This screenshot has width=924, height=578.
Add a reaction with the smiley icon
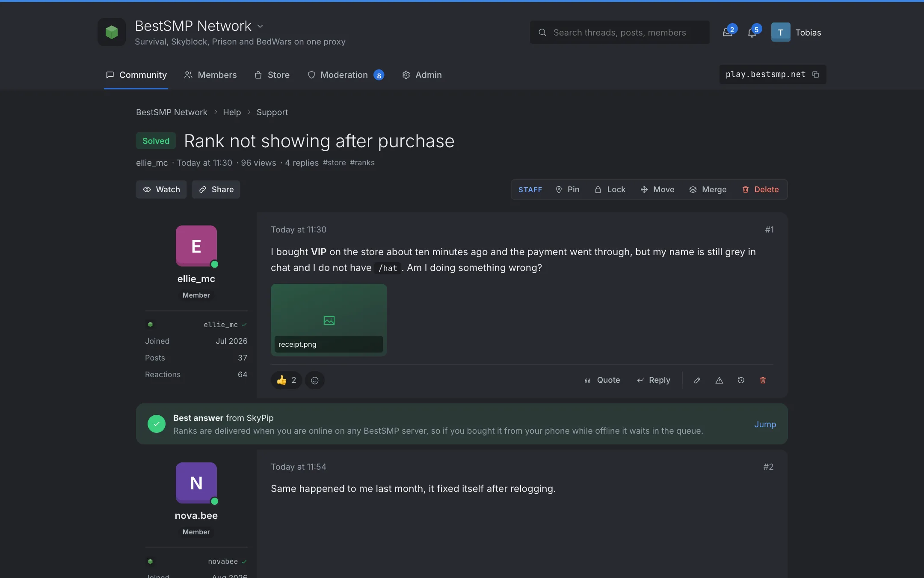click(315, 380)
